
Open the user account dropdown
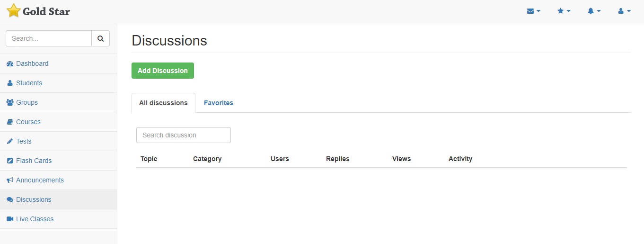tap(624, 11)
